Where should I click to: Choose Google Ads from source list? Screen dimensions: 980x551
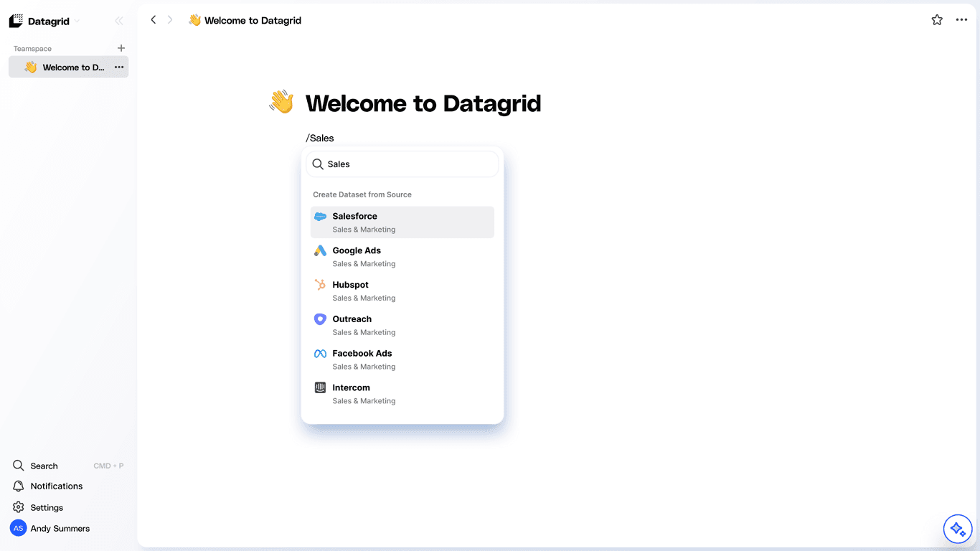tap(402, 257)
